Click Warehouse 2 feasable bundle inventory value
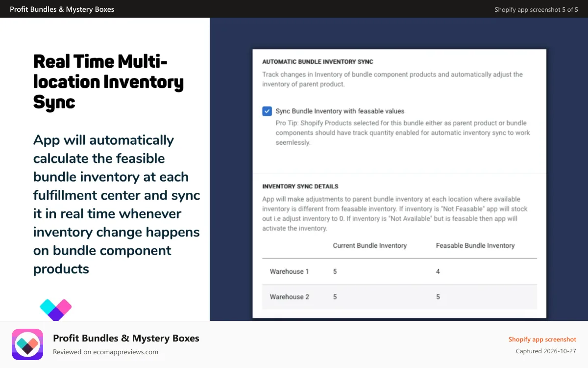The height and width of the screenshot is (368, 588). (x=438, y=297)
